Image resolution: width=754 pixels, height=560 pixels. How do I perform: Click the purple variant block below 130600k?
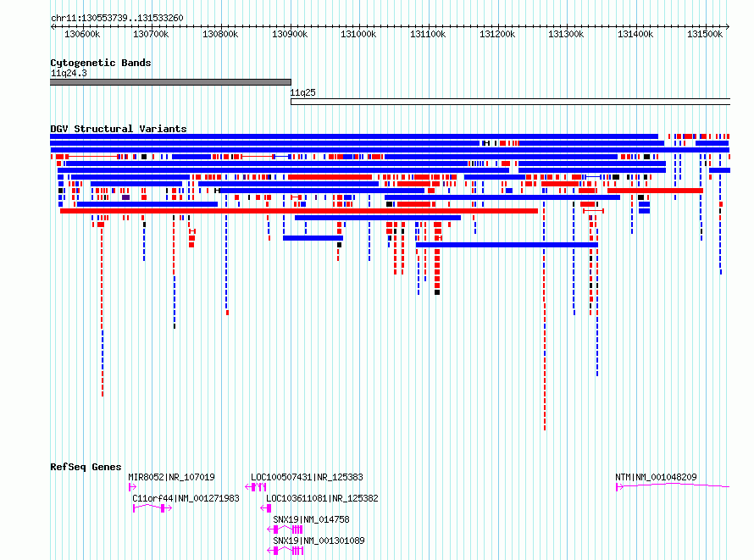point(125,197)
